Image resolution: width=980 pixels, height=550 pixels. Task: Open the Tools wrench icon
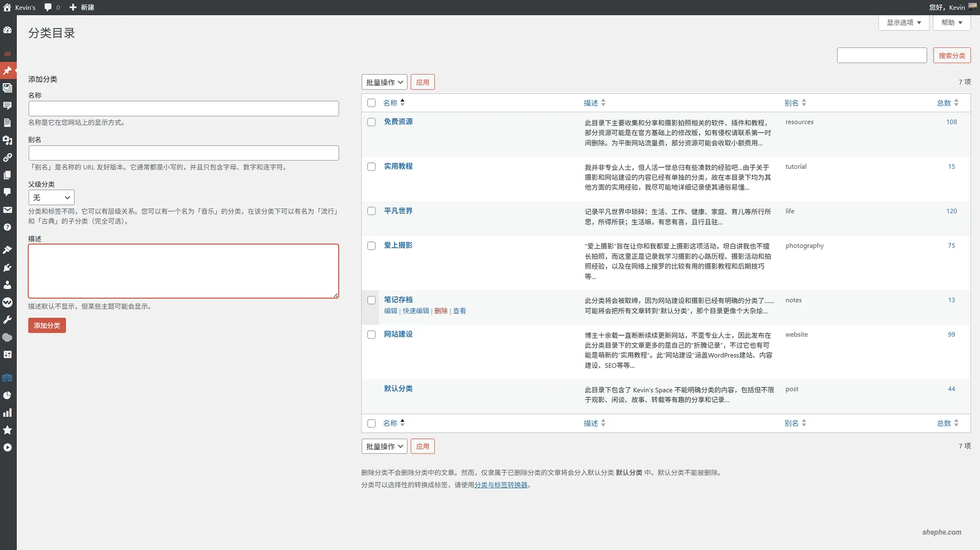[8, 319]
